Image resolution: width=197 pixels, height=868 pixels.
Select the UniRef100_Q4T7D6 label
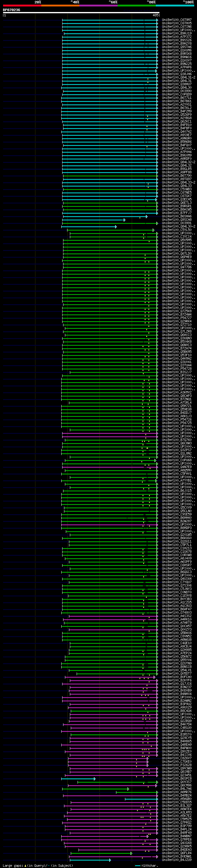pyautogui.click(x=176, y=267)
